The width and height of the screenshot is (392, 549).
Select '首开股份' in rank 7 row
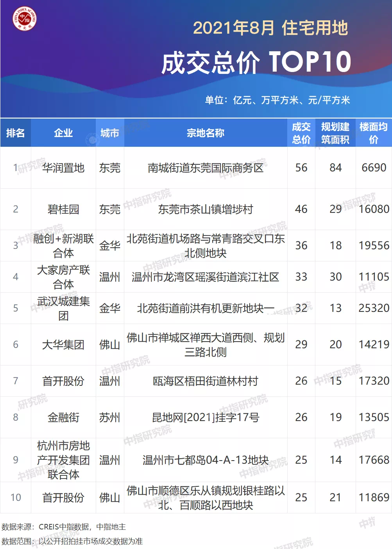[63, 381]
